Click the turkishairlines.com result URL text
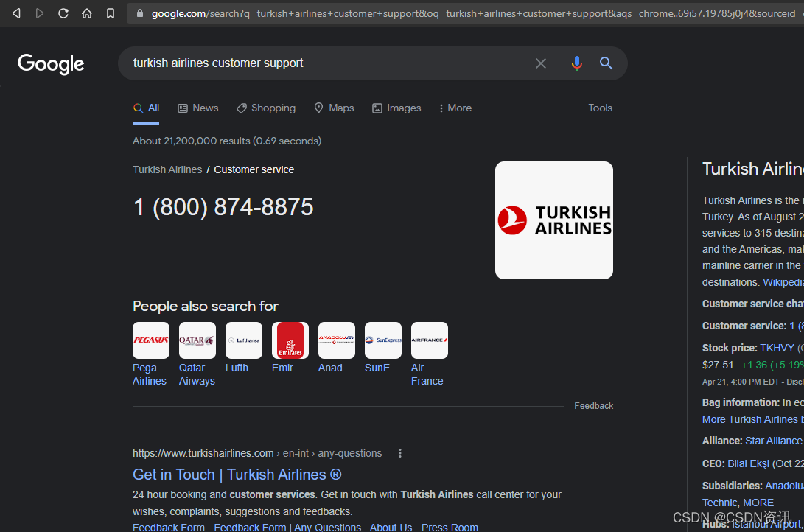 [x=257, y=453]
